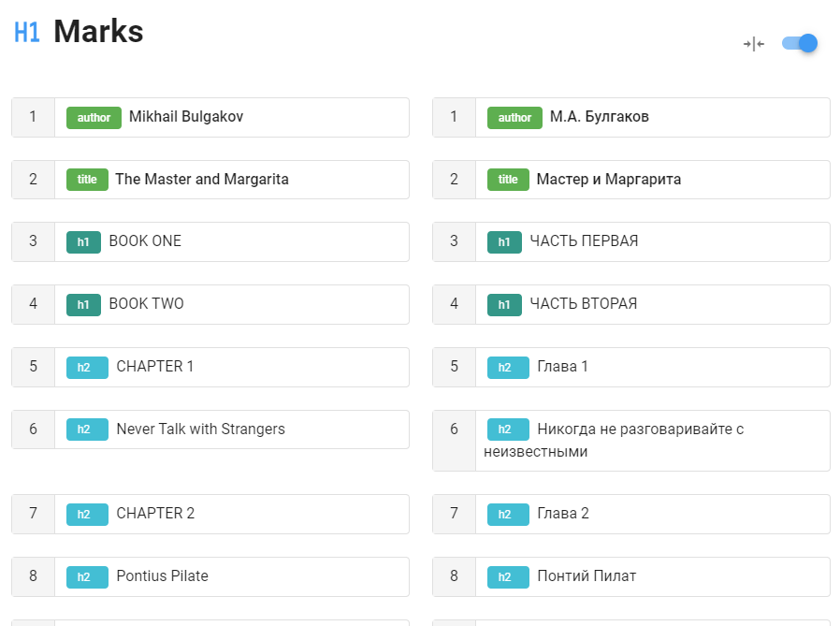The image size is (840, 626).
Task: Click the h2 tag next to CHAPTER 1
Action: pyautogui.click(x=87, y=368)
